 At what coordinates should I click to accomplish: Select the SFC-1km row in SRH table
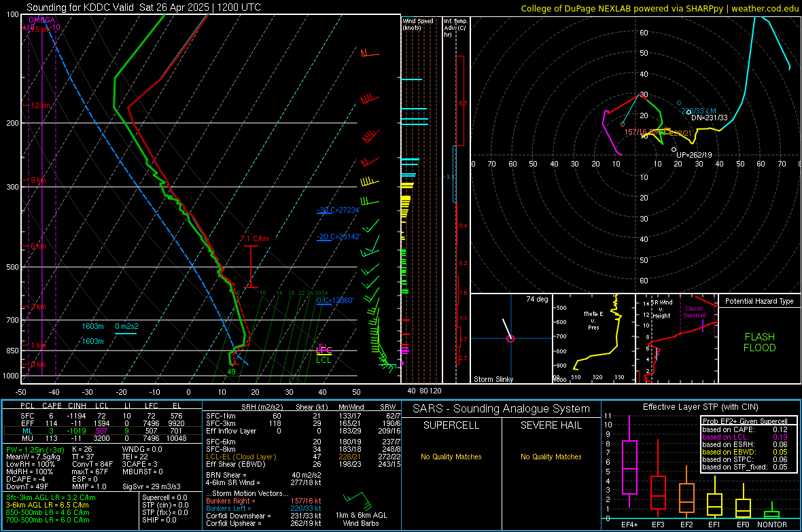click(x=303, y=416)
